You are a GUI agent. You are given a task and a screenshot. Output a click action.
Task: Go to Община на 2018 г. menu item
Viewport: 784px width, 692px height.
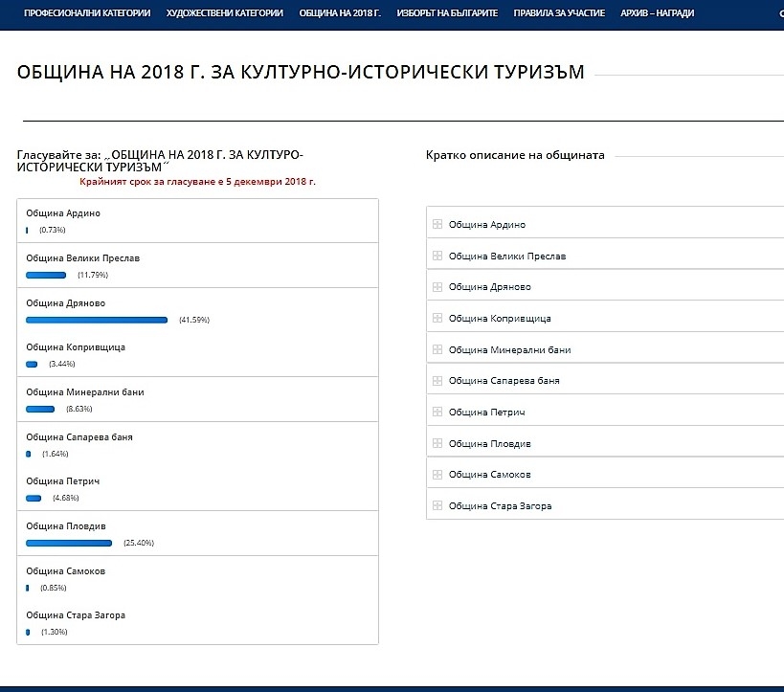coord(340,13)
